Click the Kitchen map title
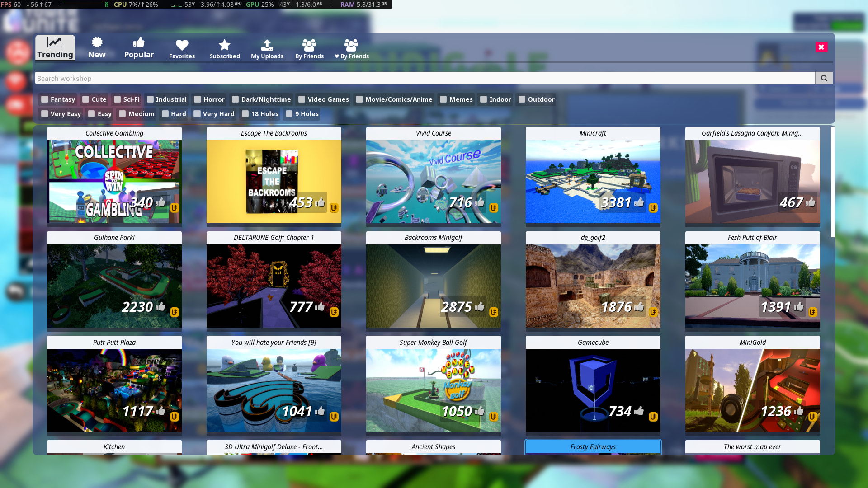Image resolution: width=868 pixels, height=488 pixels. click(x=114, y=446)
